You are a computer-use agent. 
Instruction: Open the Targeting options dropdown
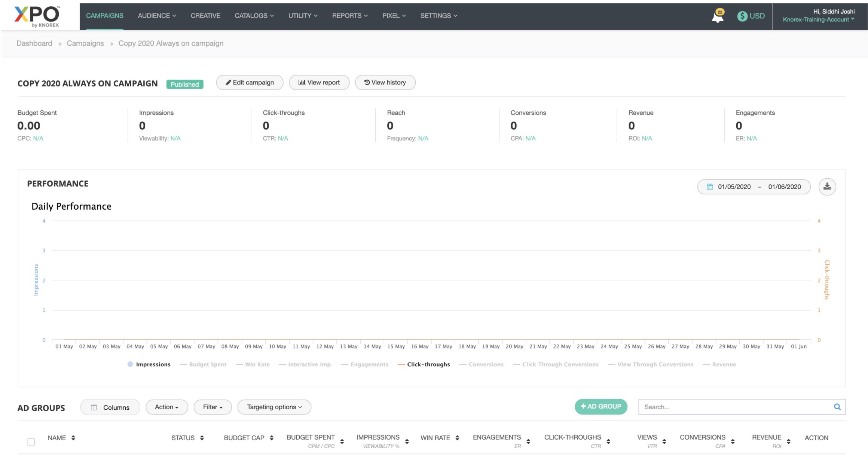click(274, 407)
